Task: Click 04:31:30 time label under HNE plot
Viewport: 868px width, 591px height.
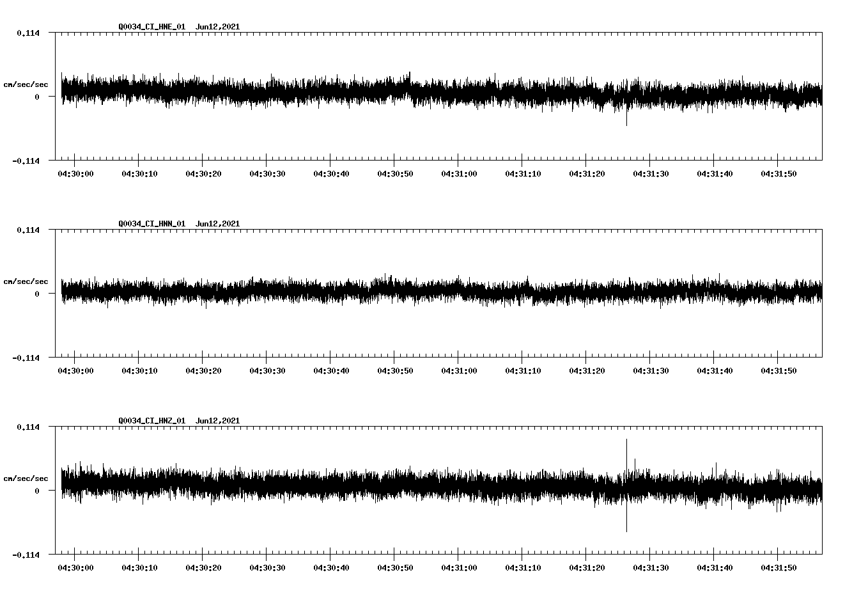Action: [651, 174]
